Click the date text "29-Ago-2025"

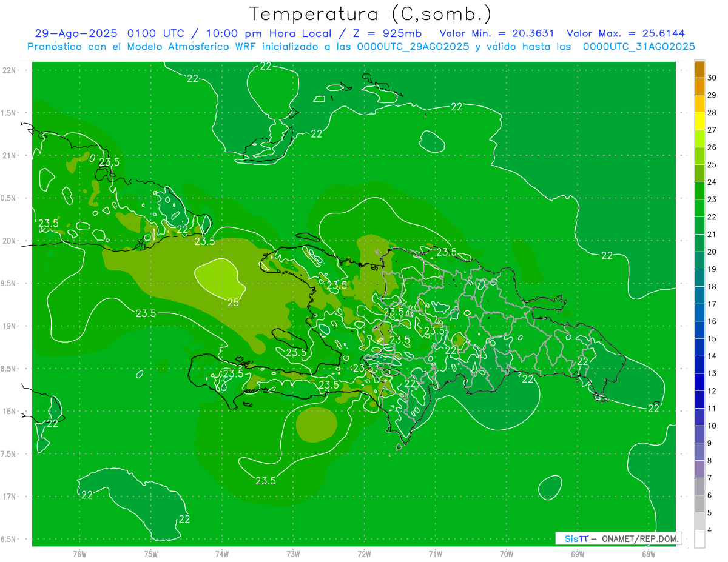[76, 33]
